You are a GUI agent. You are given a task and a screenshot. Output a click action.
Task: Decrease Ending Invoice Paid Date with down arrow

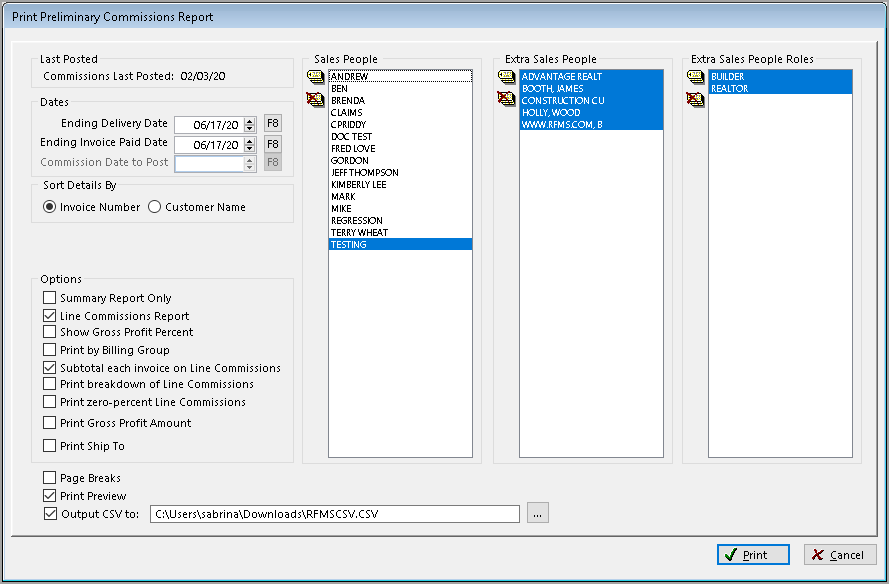tap(249, 148)
